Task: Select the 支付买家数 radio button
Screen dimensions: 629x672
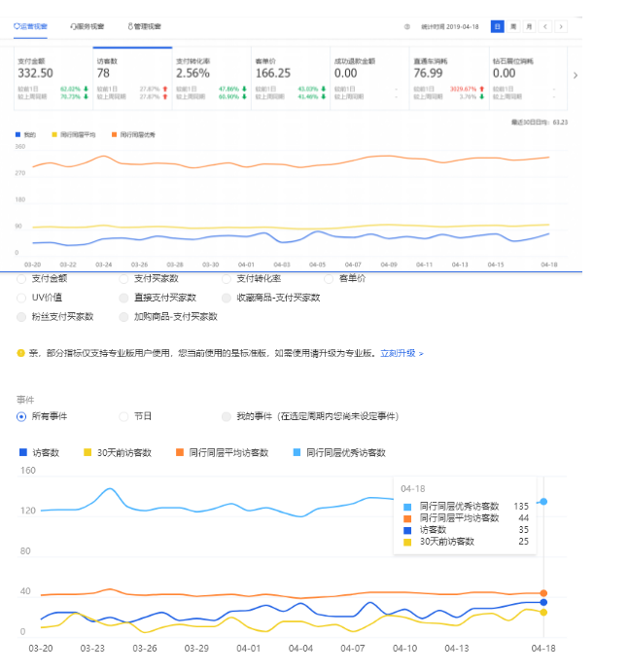Action: (123, 279)
